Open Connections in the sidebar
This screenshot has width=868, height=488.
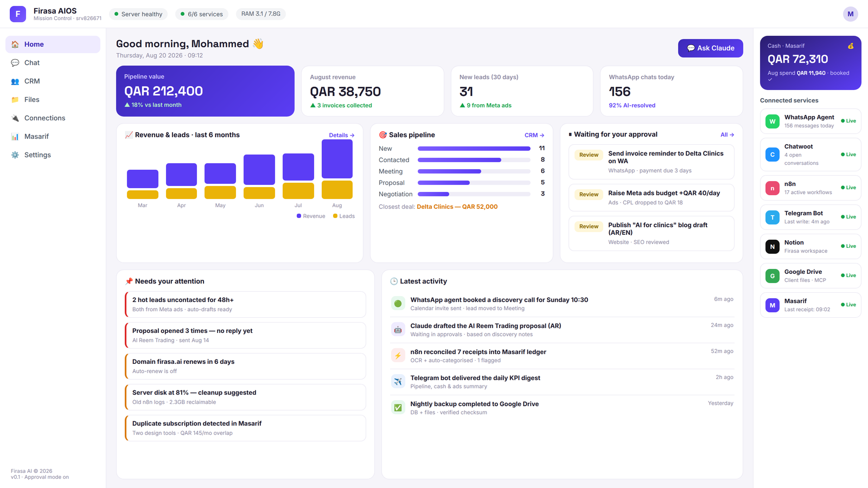pyautogui.click(x=53, y=118)
